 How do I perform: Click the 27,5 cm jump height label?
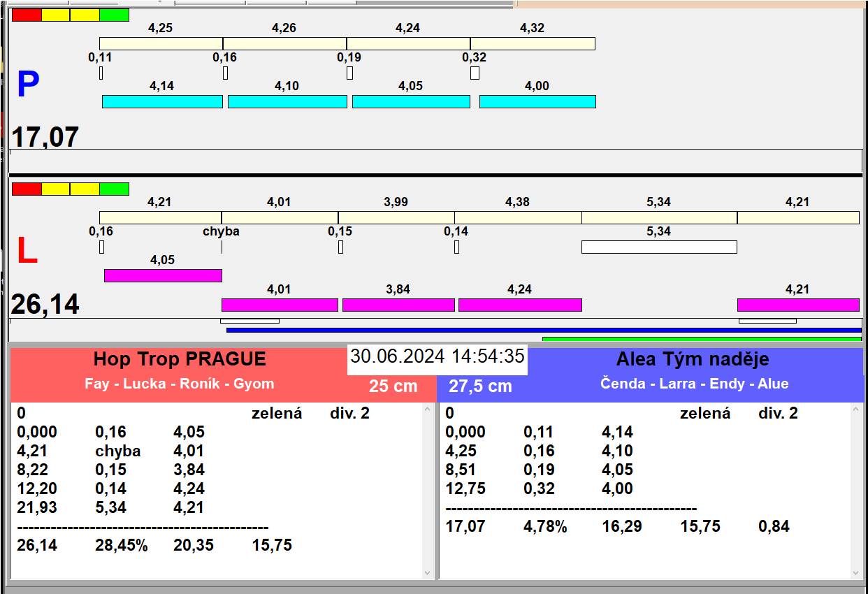480,386
